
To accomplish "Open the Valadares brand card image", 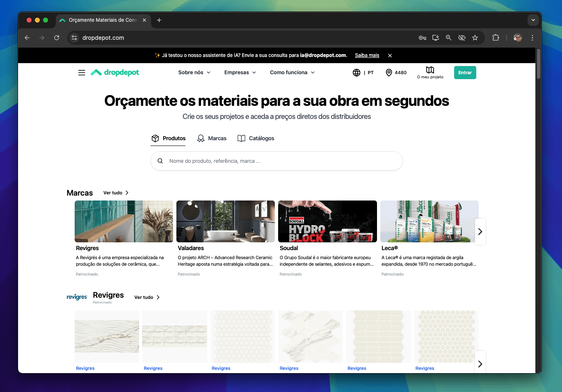I will (x=226, y=221).
